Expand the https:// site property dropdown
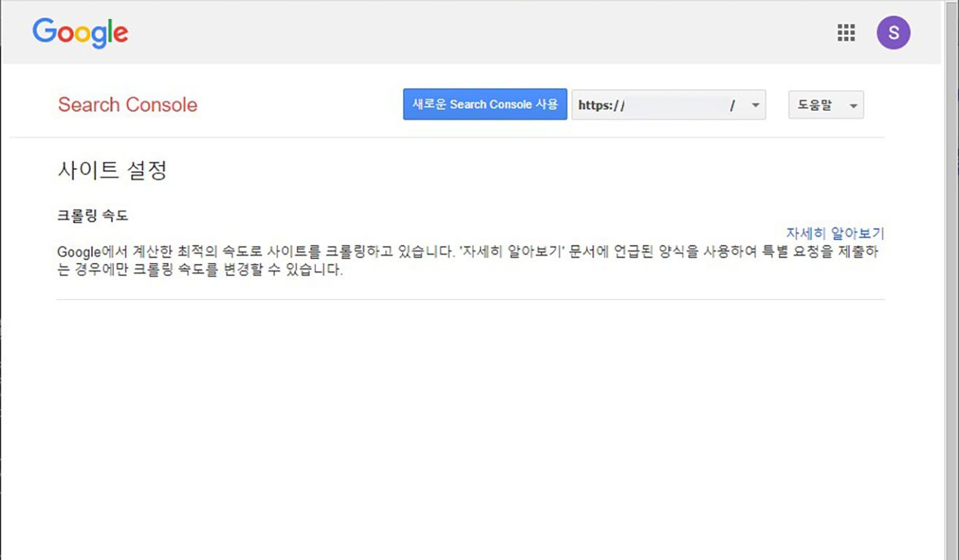The image size is (959, 560). tap(669, 105)
